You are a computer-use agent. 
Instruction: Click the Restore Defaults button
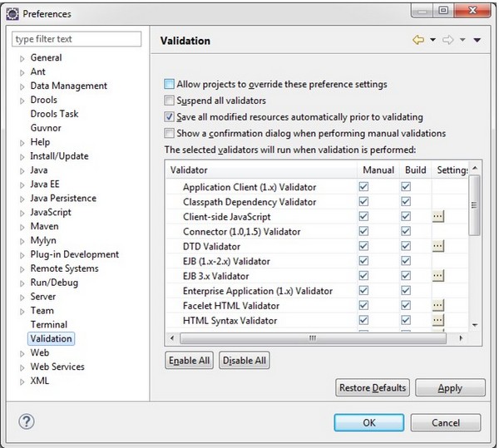[x=373, y=388]
